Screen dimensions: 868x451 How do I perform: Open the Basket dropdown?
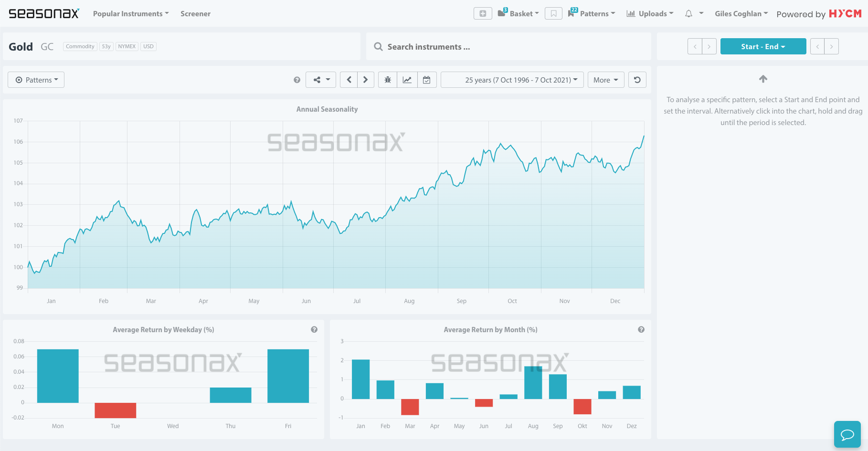pyautogui.click(x=519, y=13)
